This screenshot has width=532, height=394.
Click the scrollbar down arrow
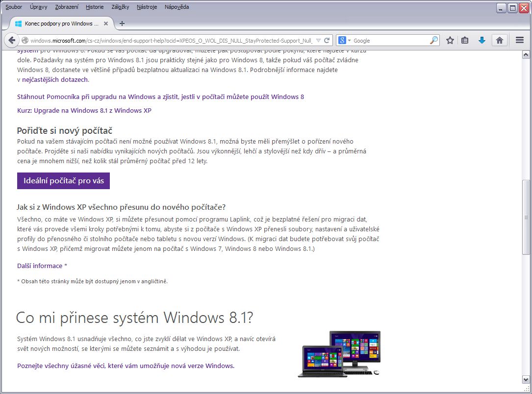pyautogui.click(x=526, y=380)
